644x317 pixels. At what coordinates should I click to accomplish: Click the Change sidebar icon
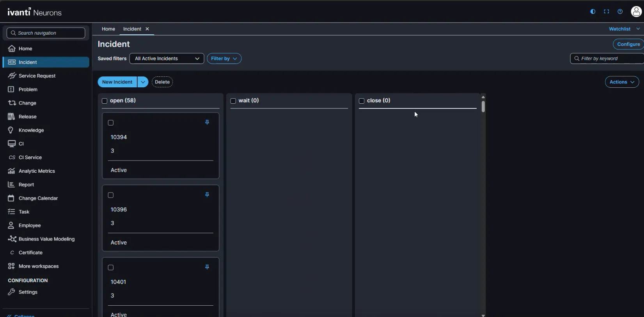coord(12,103)
